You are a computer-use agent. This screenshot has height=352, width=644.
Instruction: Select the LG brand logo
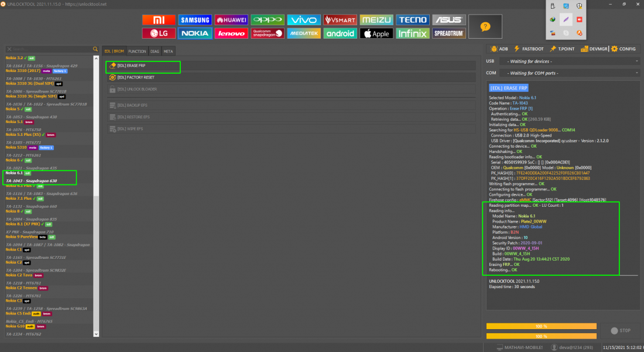tap(159, 33)
